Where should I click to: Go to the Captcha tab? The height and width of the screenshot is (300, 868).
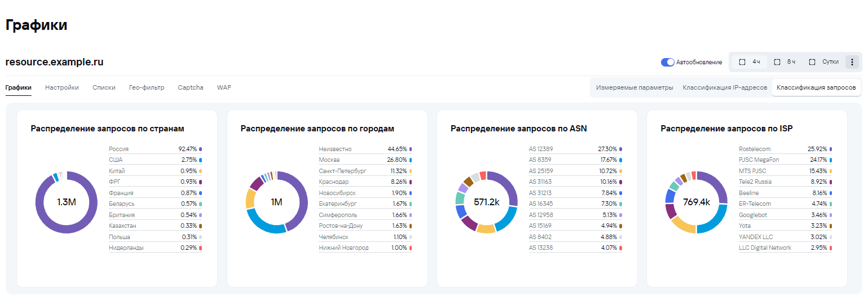point(191,87)
